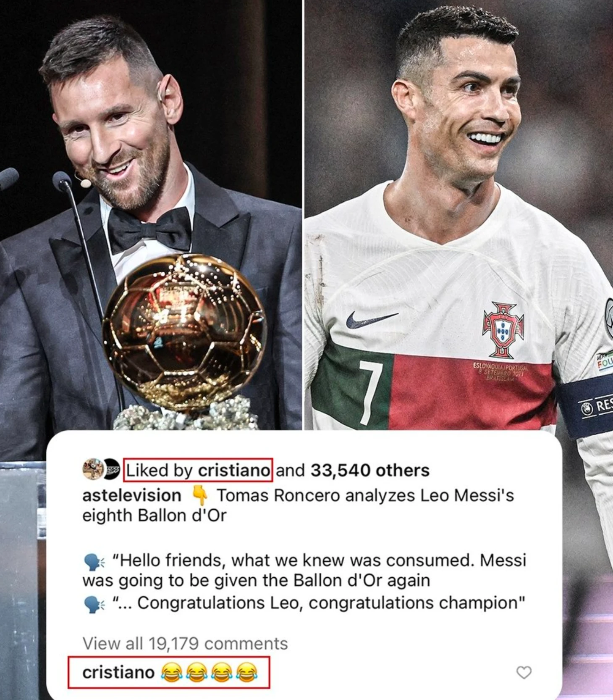Image resolution: width=613 pixels, height=700 pixels.
Task: Open "View all 19,179 comments"
Action: pos(185,644)
